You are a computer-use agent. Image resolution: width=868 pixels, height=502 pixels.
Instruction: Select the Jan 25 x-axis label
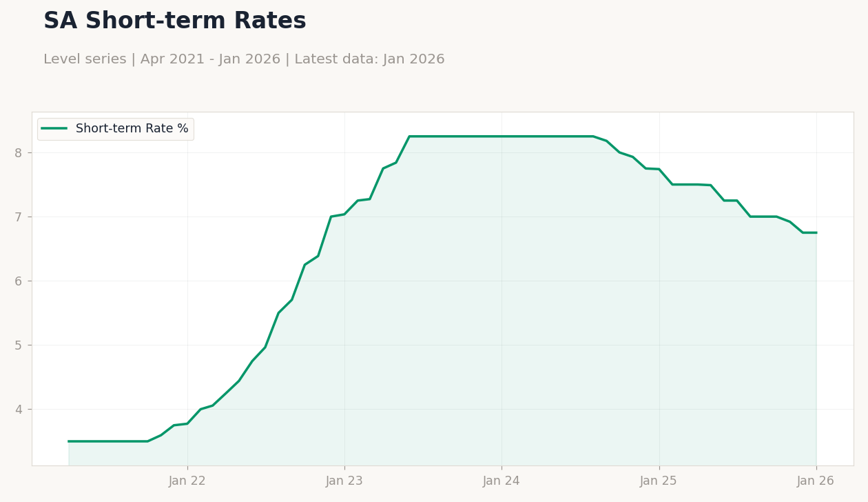pyautogui.click(x=659, y=481)
